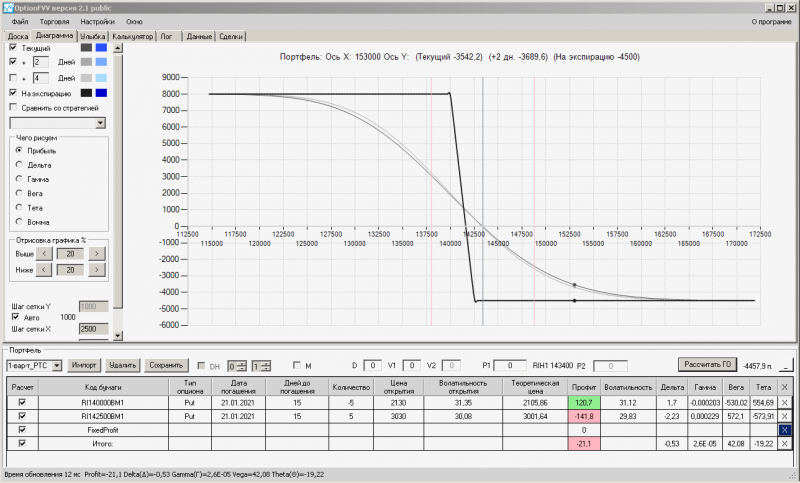Uncheck Расчет for RI140000BM1 row

(x=22, y=402)
